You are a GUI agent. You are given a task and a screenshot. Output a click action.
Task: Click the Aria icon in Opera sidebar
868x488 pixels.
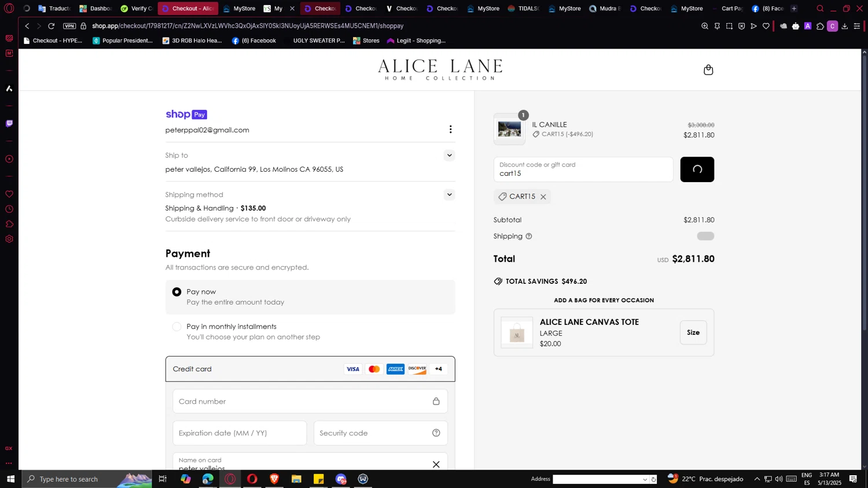[x=9, y=88]
